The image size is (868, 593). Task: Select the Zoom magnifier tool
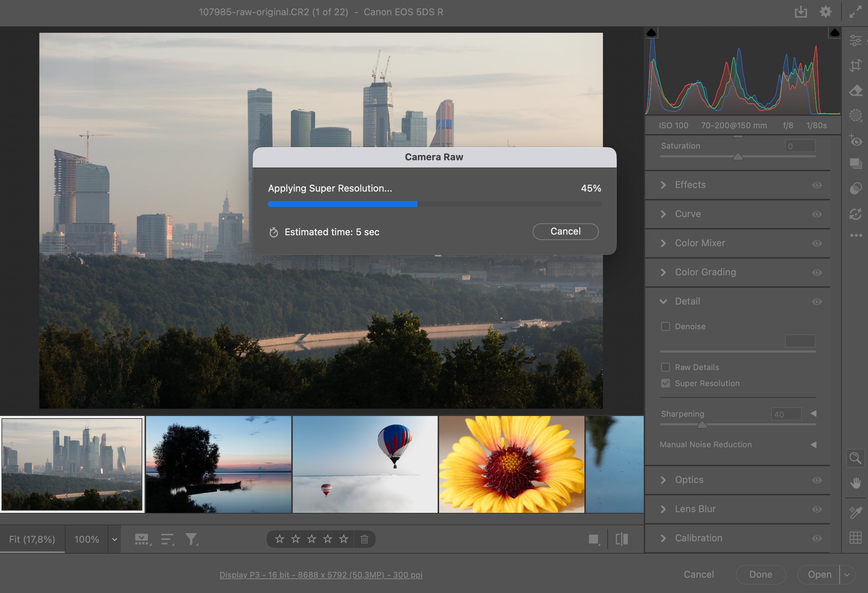pyautogui.click(x=855, y=458)
